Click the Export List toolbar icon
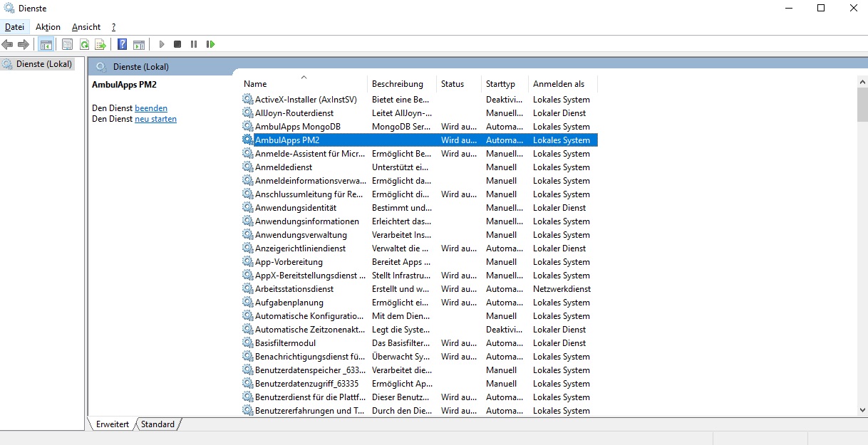 tap(100, 44)
